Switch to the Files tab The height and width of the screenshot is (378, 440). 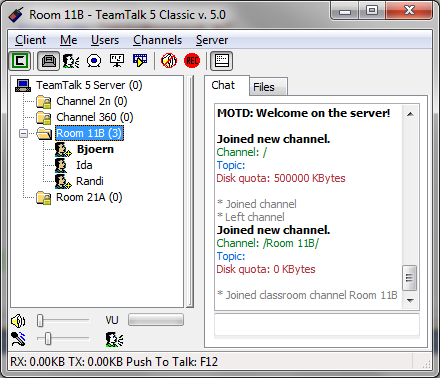click(x=264, y=87)
